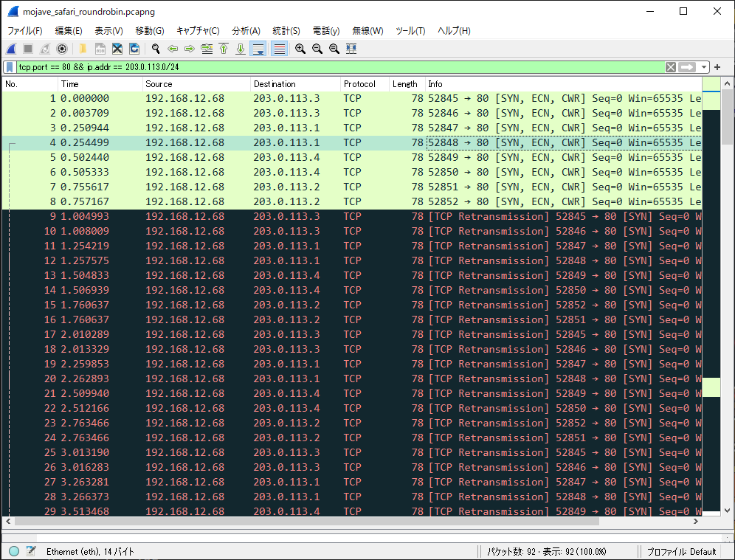Edit capture file comment icon in status bar
Image resolution: width=735 pixels, height=560 pixels.
point(31,551)
